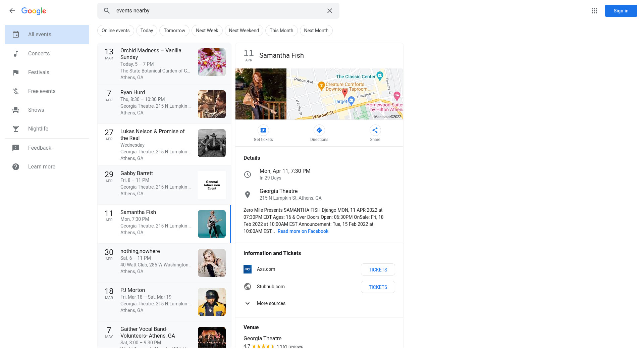Click TICKETS button for Stubhub.com

click(x=378, y=287)
